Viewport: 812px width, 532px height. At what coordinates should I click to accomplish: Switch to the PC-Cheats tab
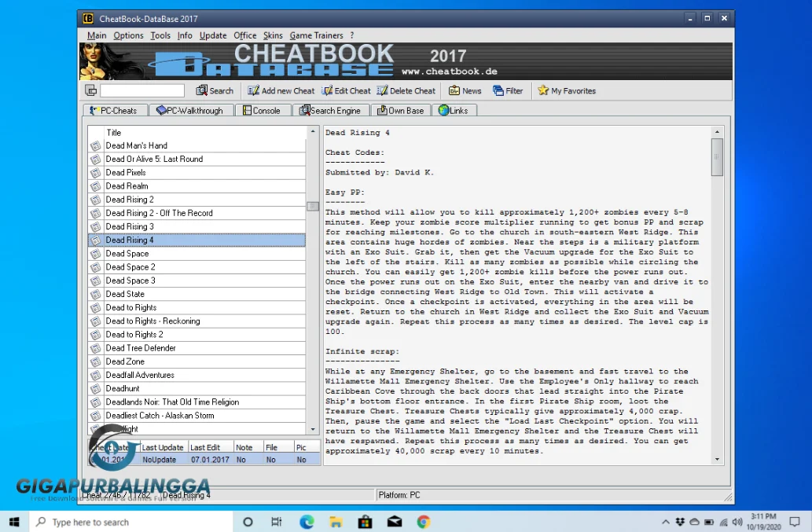tap(115, 110)
